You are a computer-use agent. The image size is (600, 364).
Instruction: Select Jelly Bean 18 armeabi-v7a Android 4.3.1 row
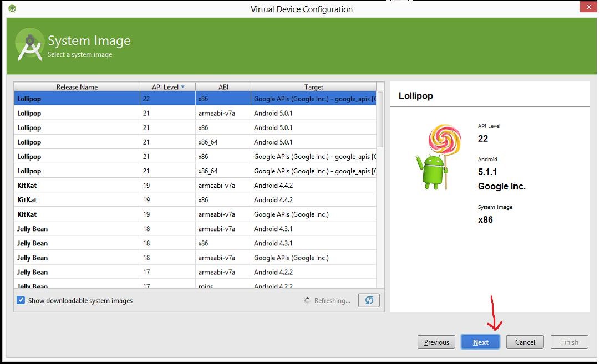195,229
